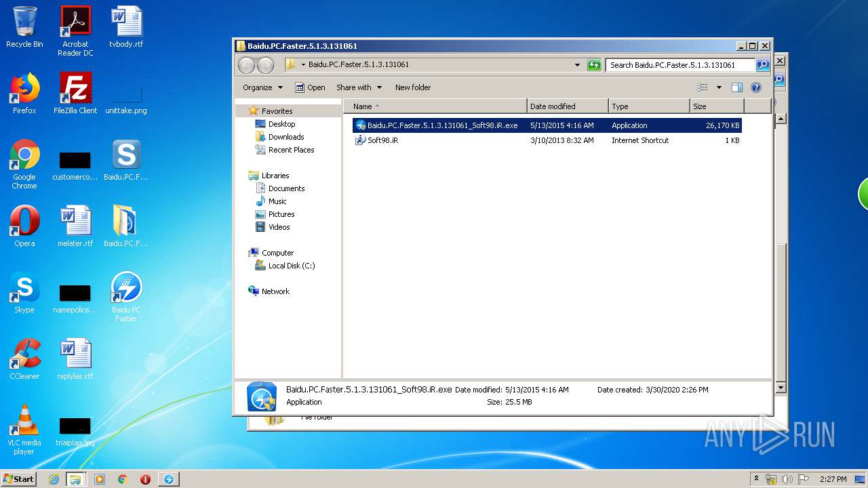
Task: Change view with the views icon
Action: point(703,87)
